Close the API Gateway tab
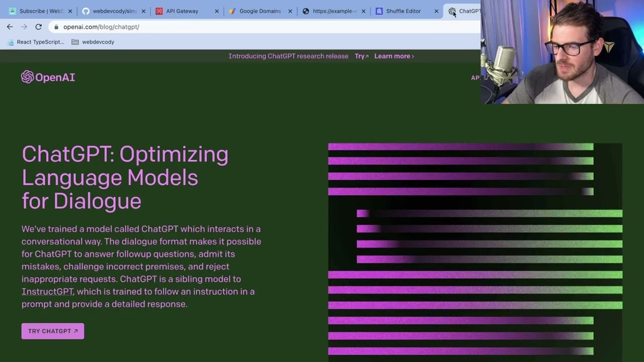The width and height of the screenshot is (644, 362). (217, 11)
